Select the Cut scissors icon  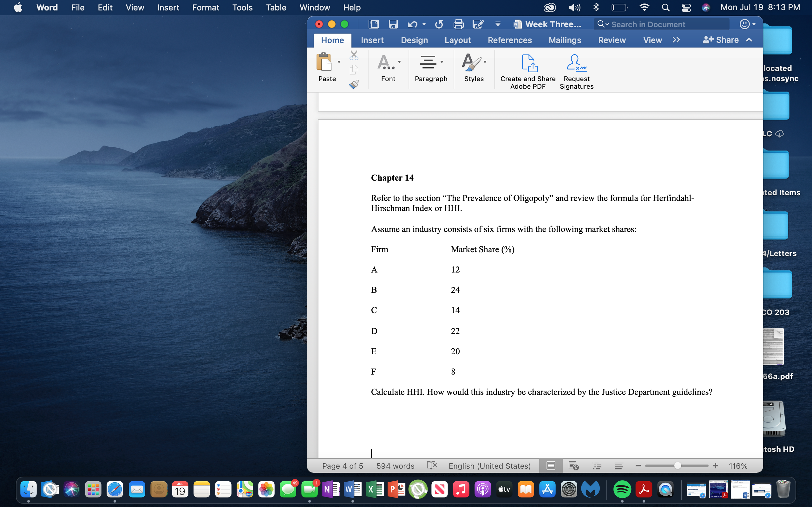pyautogui.click(x=354, y=55)
